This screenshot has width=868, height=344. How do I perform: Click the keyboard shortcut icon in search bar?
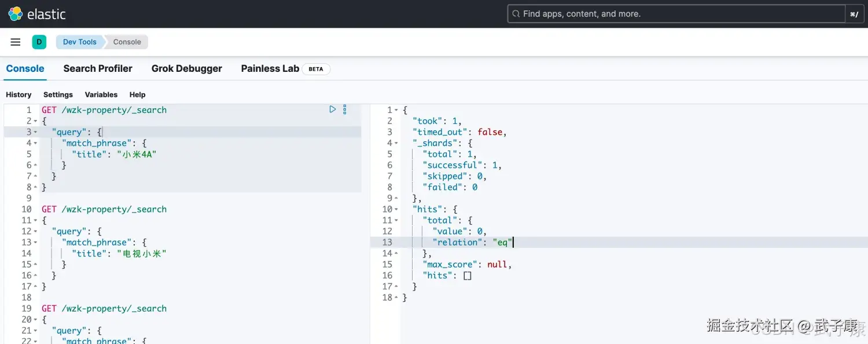pyautogui.click(x=855, y=13)
